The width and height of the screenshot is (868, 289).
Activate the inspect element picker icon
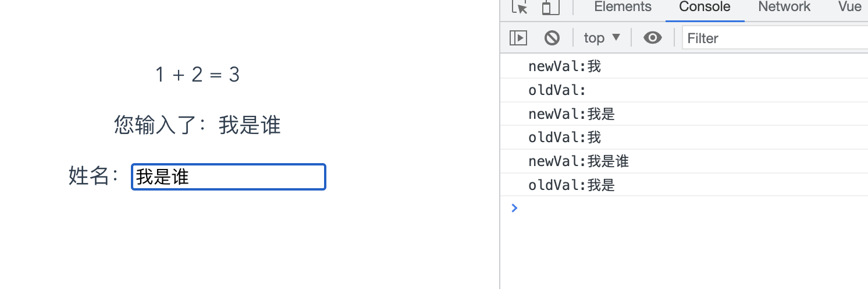click(x=520, y=6)
